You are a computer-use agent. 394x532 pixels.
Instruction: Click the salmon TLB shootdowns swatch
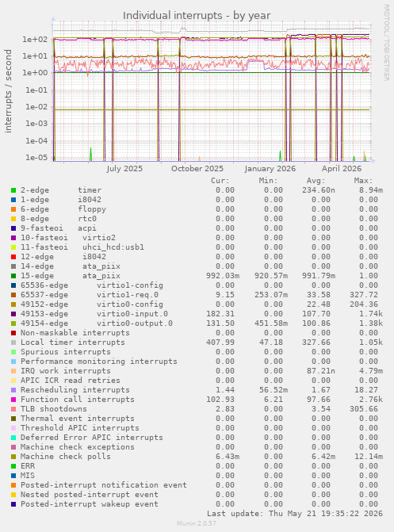coord(13,409)
